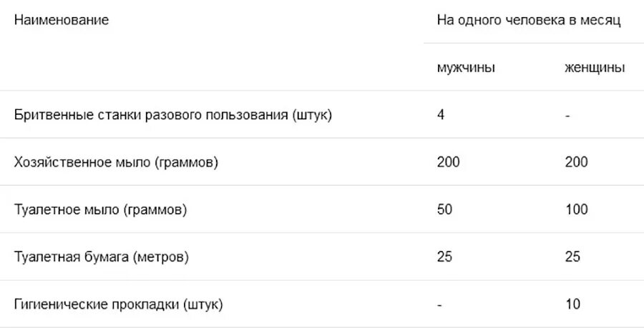Click the value 100 for toilet soap
The width and height of the screenshot is (644, 328).
[x=576, y=209]
